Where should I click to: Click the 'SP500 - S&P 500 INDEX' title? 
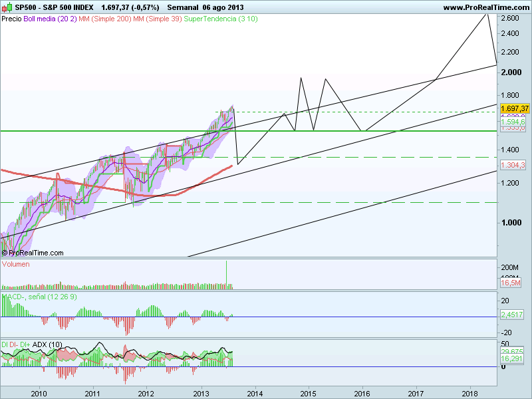pos(54,7)
